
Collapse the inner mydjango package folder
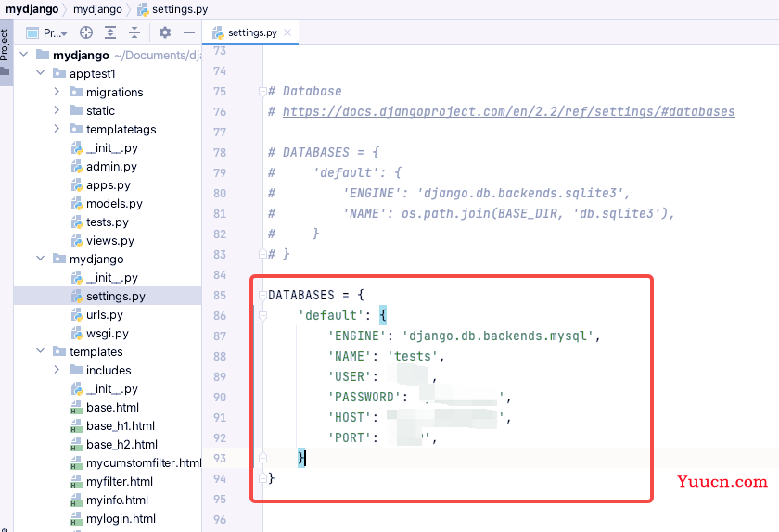pyautogui.click(x=40, y=259)
